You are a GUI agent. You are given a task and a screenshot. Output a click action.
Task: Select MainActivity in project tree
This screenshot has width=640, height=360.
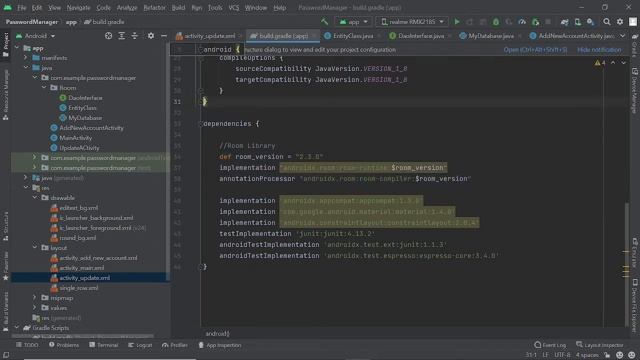pyautogui.click(x=76, y=138)
